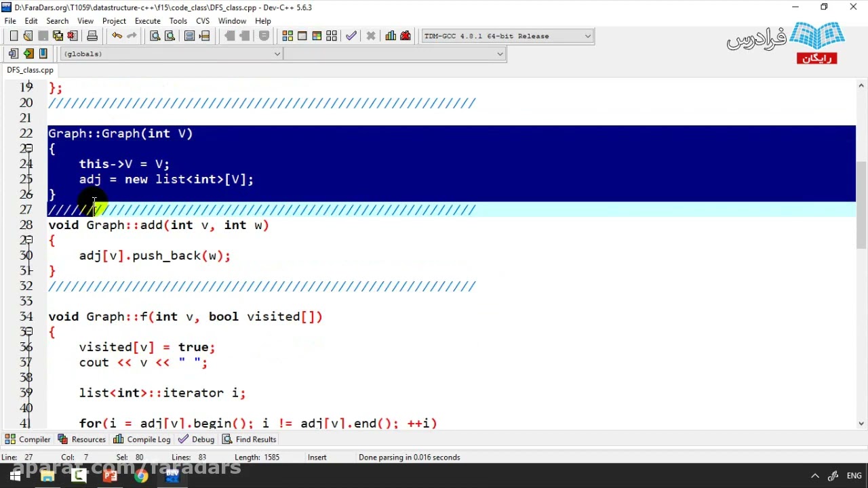The image size is (868, 488).
Task: Open the Edit menu
Action: (x=31, y=21)
